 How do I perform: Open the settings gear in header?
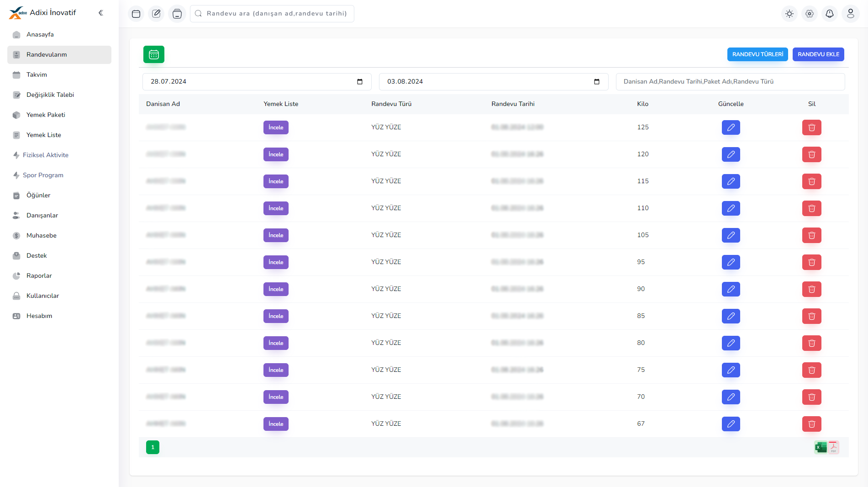coord(810,14)
